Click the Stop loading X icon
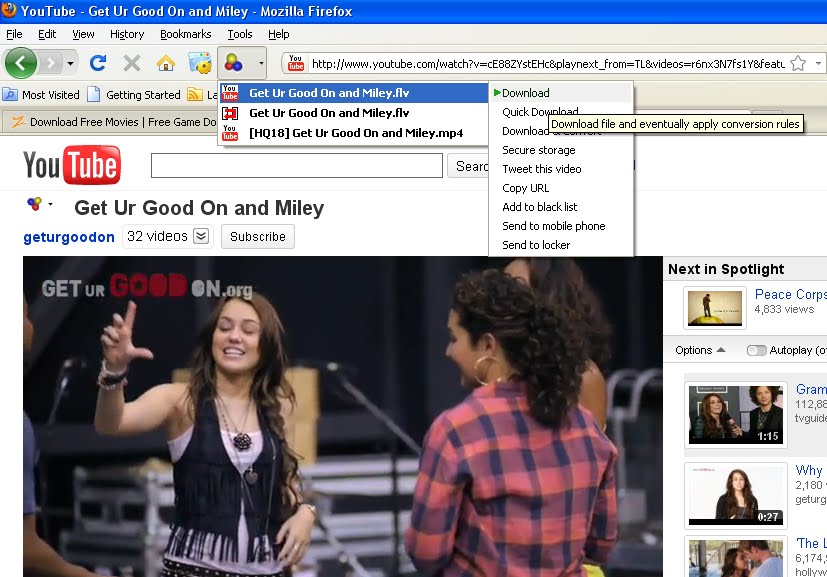The image size is (827, 577). click(131, 63)
